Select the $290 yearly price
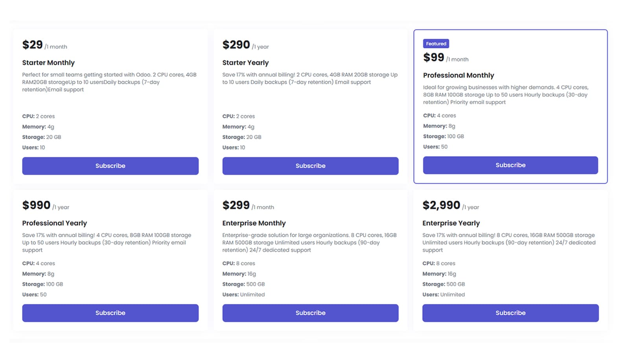 point(236,45)
